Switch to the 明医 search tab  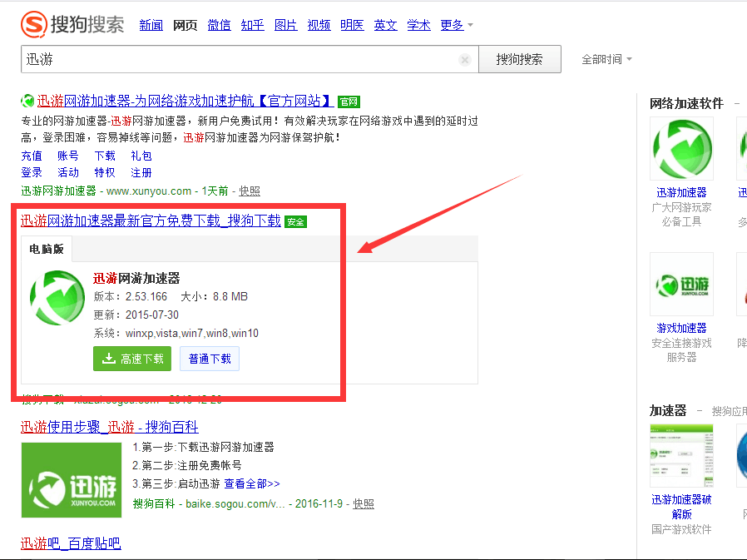click(352, 25)
